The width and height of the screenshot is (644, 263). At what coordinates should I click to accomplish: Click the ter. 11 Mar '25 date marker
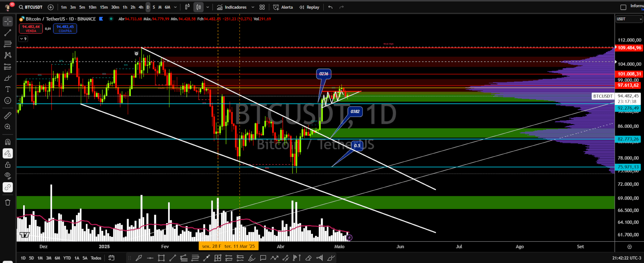(239, 246)
